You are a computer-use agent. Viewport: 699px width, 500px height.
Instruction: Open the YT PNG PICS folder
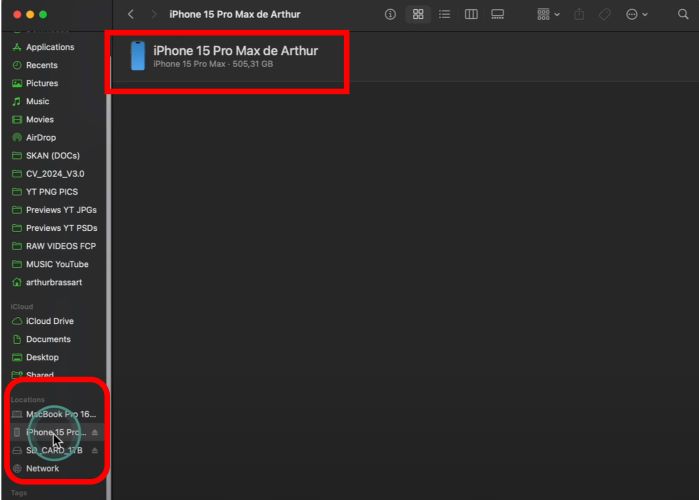tap(52, 192)
